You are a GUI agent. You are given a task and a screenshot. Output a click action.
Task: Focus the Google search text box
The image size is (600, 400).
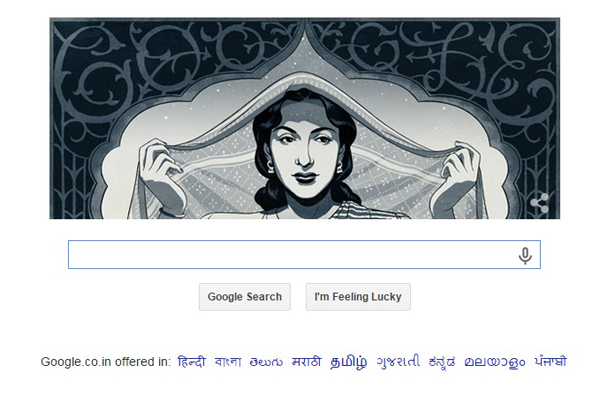(304, 255)
